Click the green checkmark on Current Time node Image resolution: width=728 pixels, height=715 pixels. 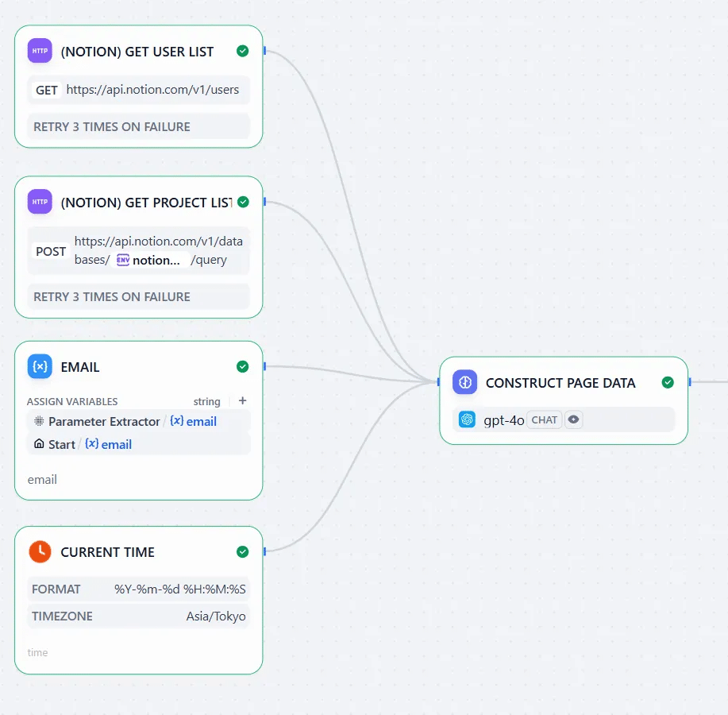click(x=243, y=552)
